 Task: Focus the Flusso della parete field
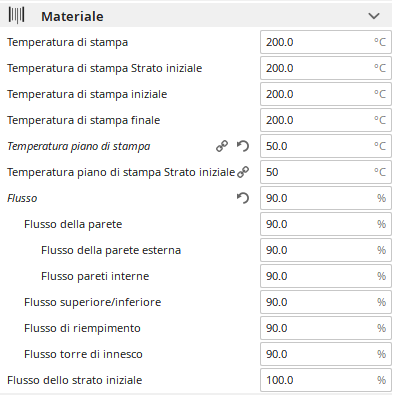(326, 224)
